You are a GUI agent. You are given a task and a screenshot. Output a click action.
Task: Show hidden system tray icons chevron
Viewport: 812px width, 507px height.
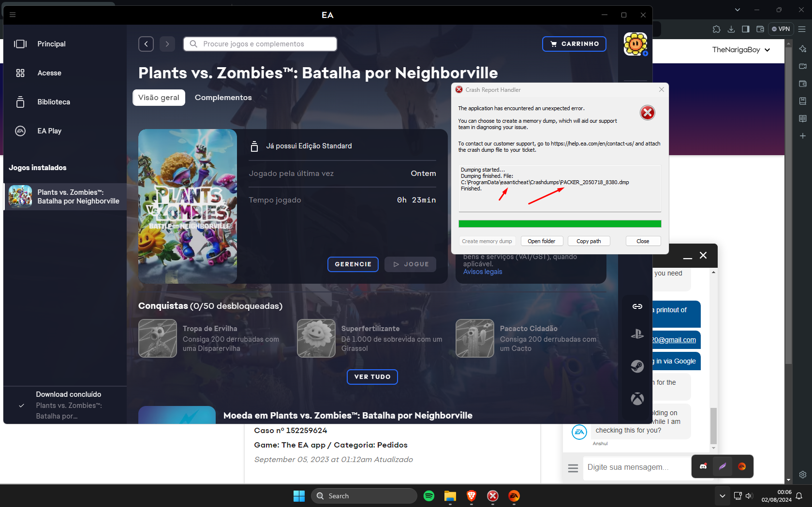pyautogui.click(x=722, y=496)
